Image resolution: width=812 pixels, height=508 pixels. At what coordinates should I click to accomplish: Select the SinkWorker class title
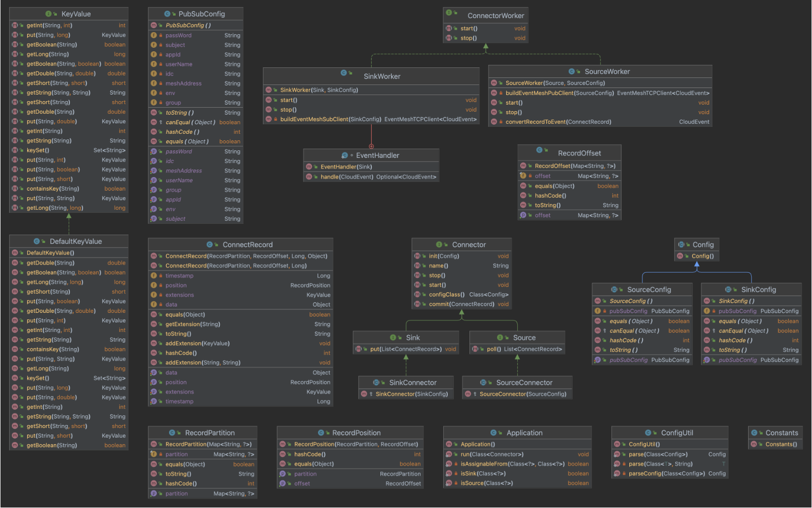(382, 76)
